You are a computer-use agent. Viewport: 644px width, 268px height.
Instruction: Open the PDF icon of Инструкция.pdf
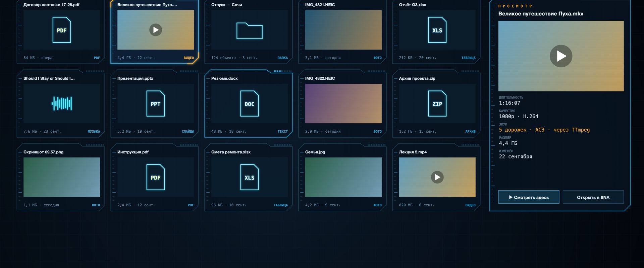[156, 177]
